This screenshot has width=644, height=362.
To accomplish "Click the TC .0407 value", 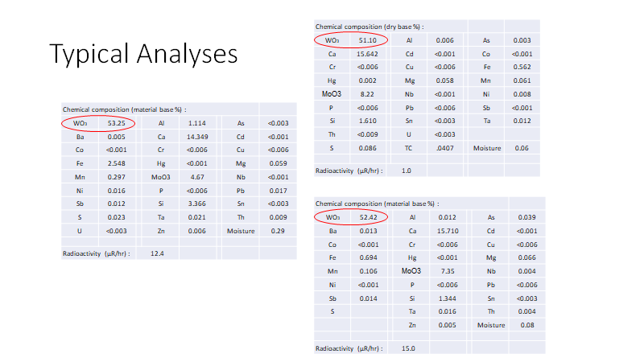I will point(444,149).
